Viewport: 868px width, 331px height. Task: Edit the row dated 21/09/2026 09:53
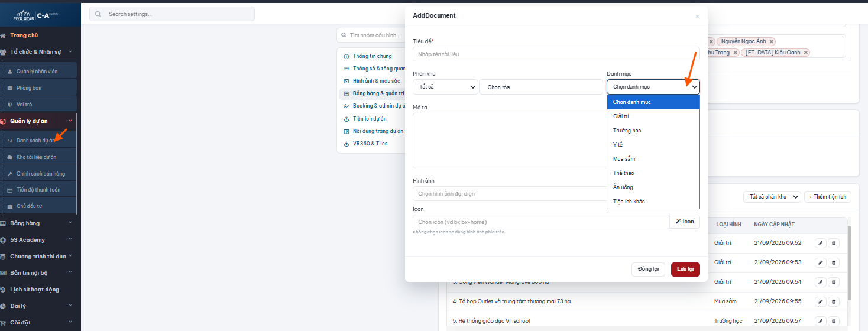[x=820, y=262]
